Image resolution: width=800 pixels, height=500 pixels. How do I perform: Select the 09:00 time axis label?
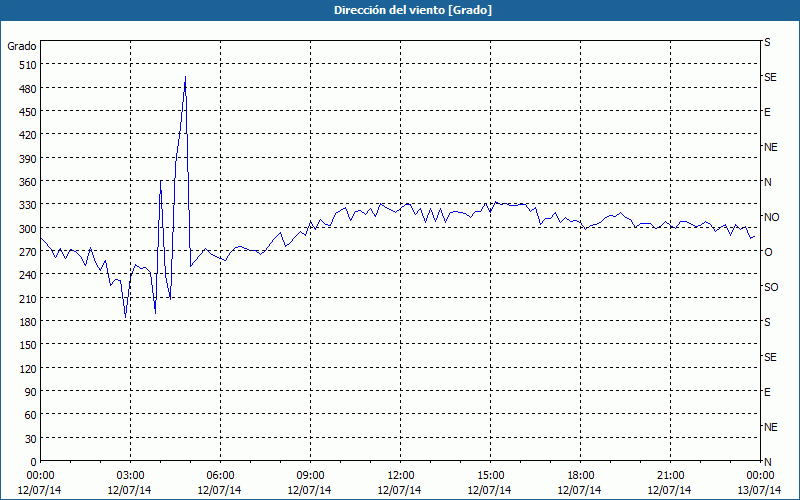[310, 476]
